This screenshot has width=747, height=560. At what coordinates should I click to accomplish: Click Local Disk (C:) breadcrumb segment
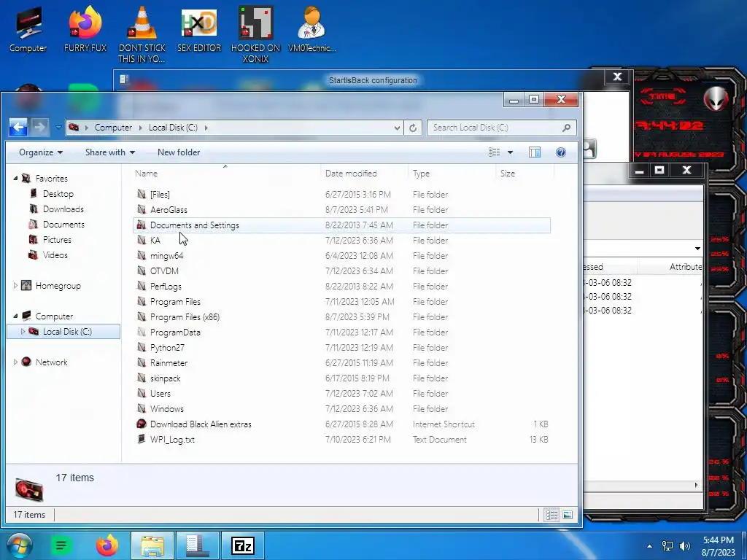(x=173, y=128)
